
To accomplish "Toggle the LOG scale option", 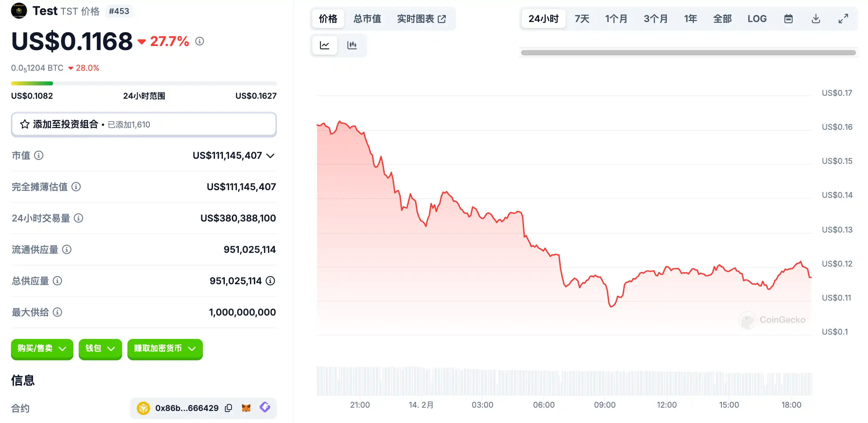I will pyautogui.click(x=757, y=19).
